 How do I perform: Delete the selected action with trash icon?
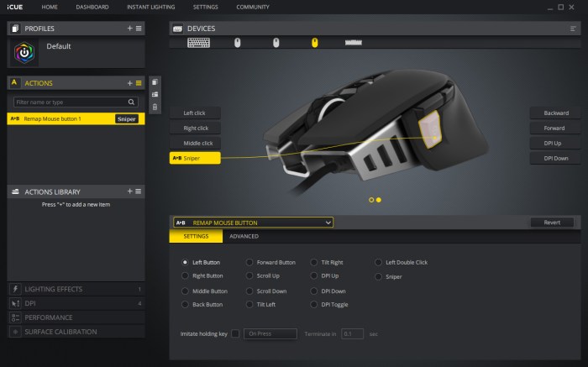coord(155,107)
